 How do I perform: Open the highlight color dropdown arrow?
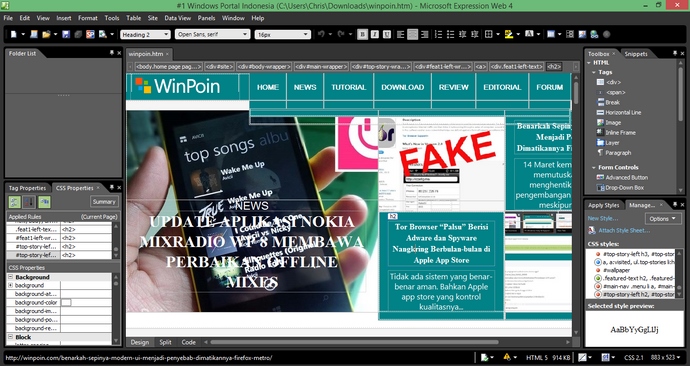(x=518, y=34)
